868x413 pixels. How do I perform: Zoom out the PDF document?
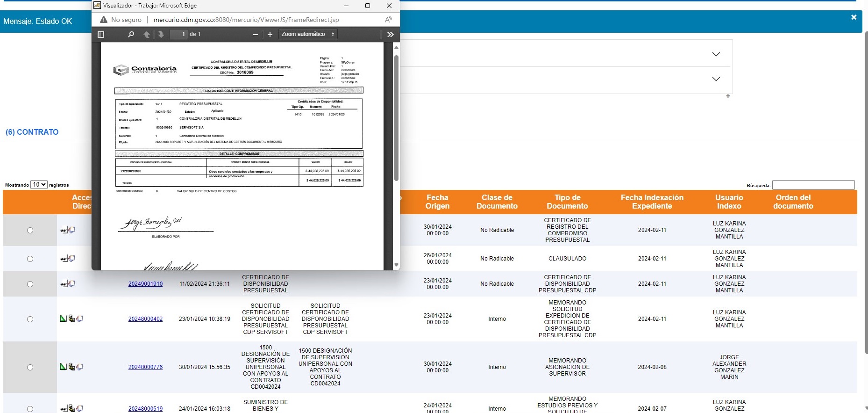click(255, 34)
